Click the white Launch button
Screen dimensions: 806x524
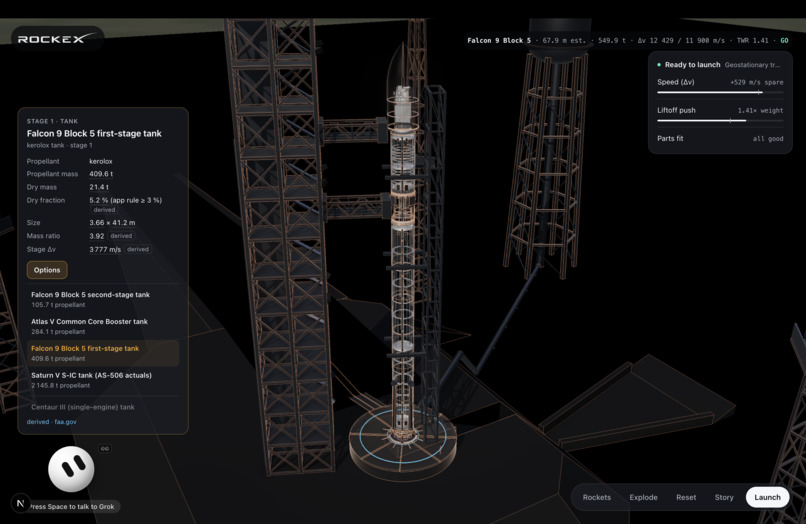(767, 497)
